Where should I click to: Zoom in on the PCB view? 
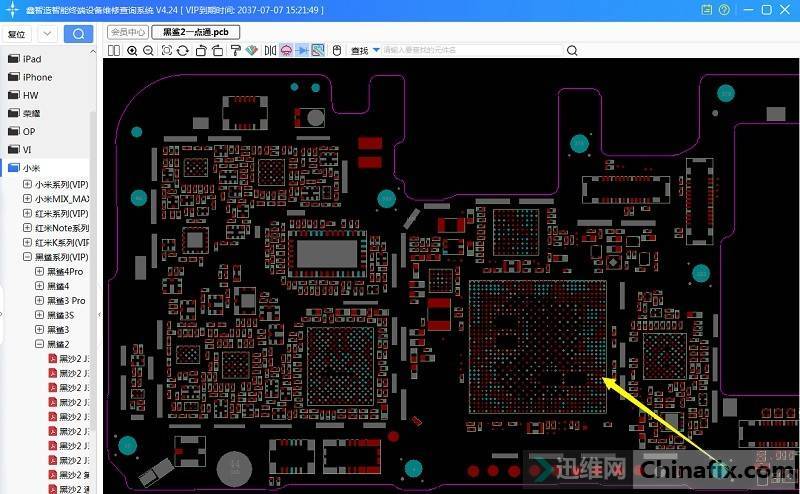click(132, 51)
